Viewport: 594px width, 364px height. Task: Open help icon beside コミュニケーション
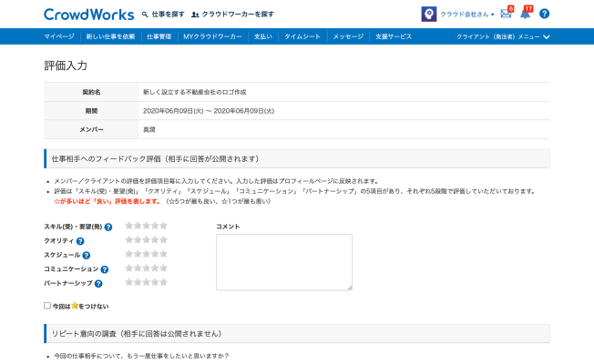point(105,269)
